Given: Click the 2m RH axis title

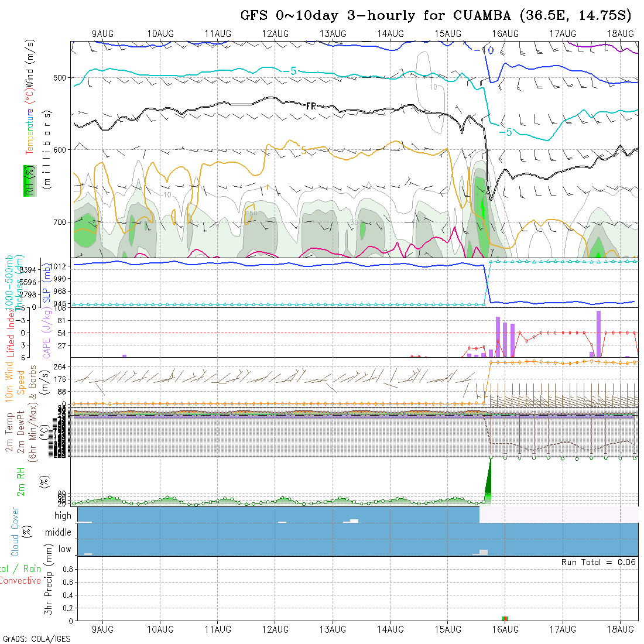Looking at the screenshot, I should [20, 482].
